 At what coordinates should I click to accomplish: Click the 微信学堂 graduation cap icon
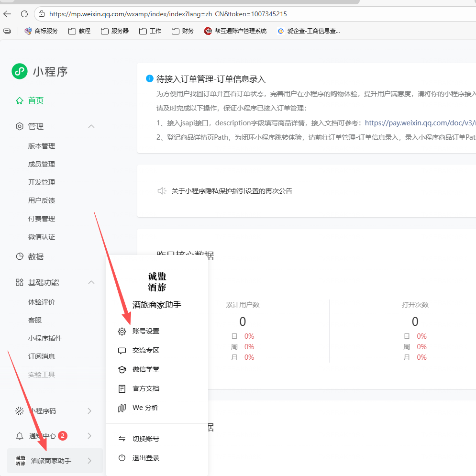click(122, 369)
